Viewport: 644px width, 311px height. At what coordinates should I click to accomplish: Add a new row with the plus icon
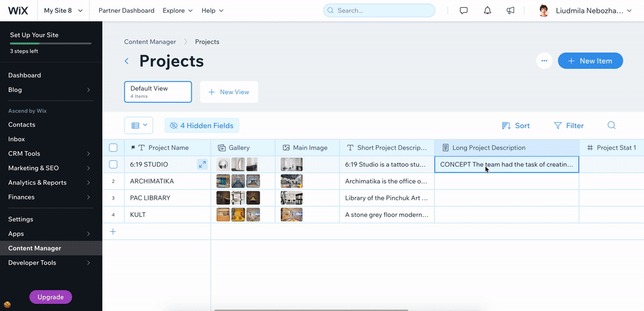tap(113, 231)
